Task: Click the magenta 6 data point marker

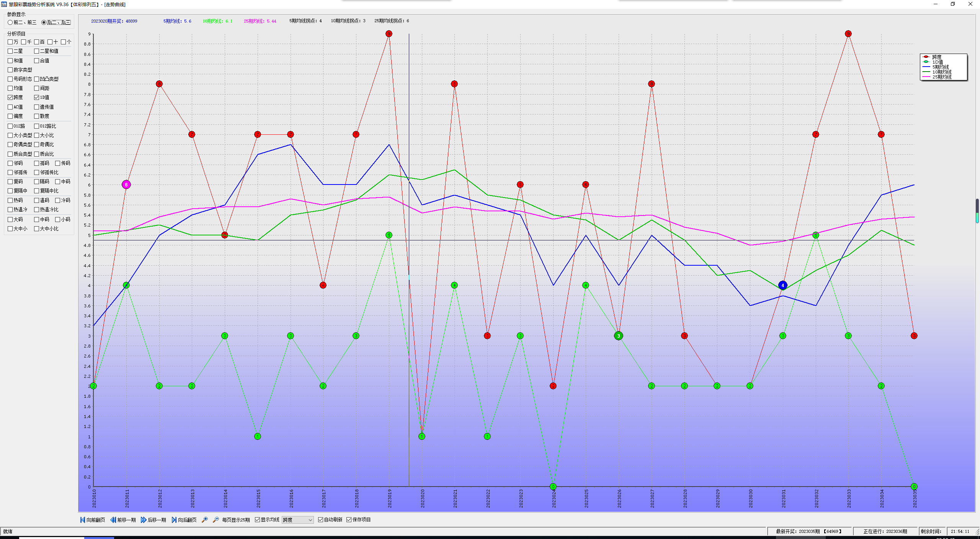Action: (x=126, y=185)
